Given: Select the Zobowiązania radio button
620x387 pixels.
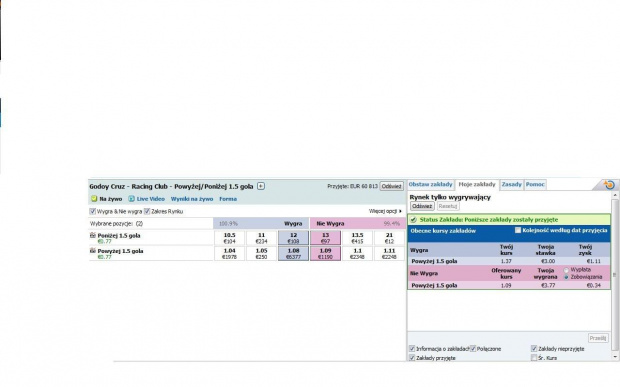Looking at the screenshot, I should [x=566, y=278].
